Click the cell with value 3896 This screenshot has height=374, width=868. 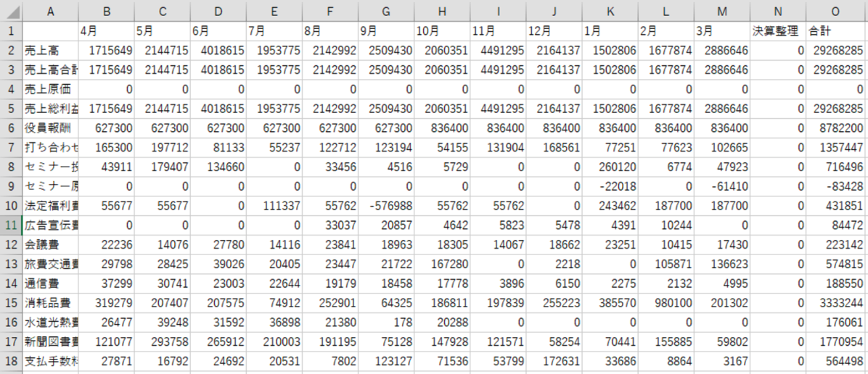[x=498, y=284]
